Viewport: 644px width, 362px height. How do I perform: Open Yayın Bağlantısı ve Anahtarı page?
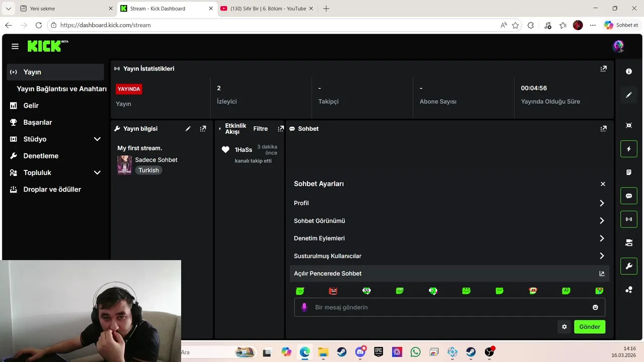[x=61, y=89]
